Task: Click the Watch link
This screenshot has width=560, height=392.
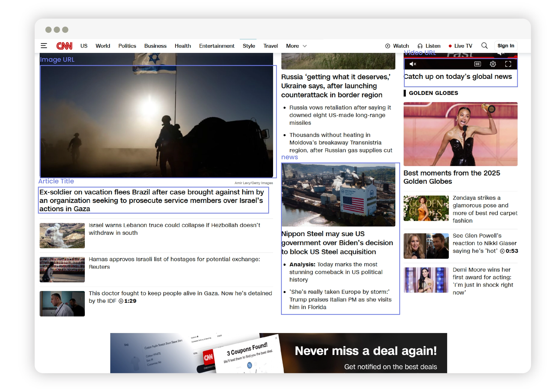Action: coord(397,46)
